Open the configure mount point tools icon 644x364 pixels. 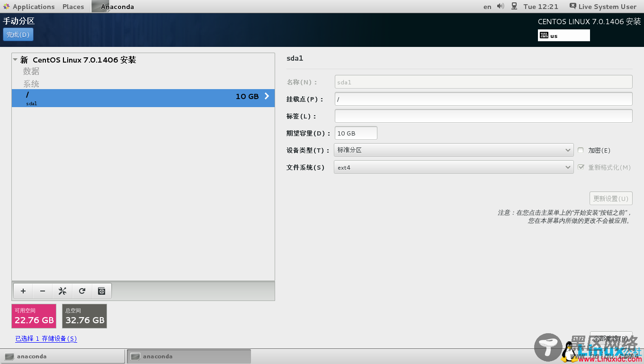[x=62, y=291]
